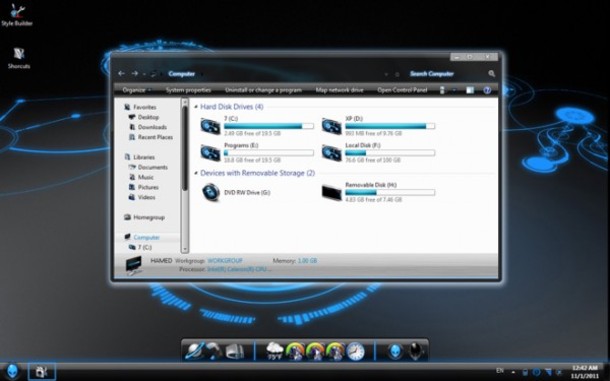
Task: Click Uninstall or change a program
Action: click(x=263, y=90)
